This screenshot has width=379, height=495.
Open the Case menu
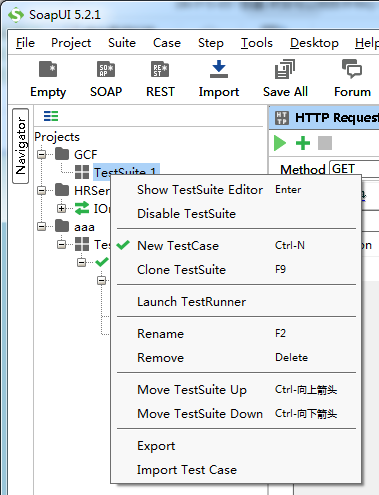click(167, 43)
